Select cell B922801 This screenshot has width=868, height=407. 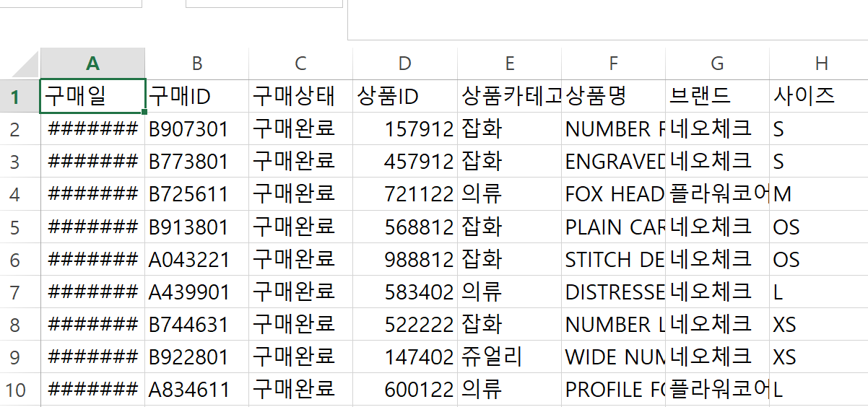point(197,356)
